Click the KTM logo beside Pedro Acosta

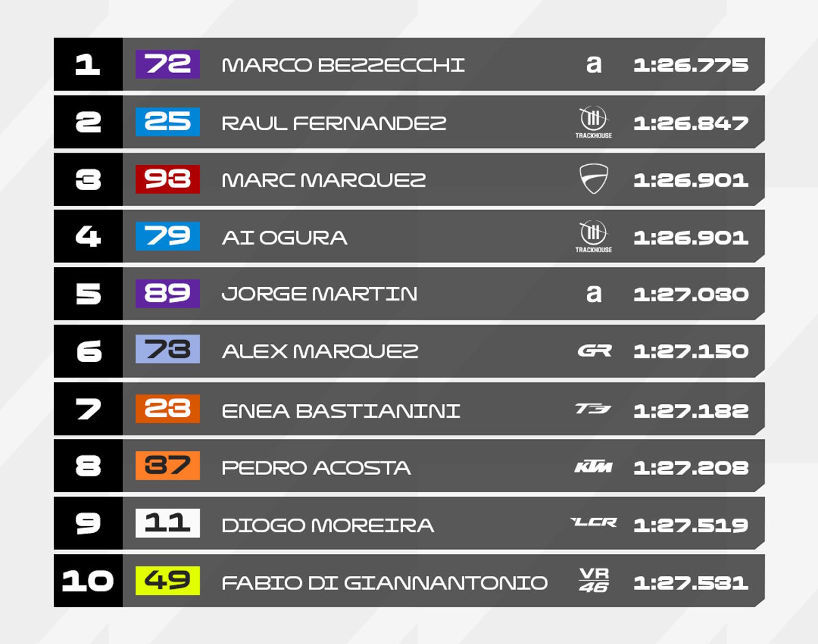(594, 467)
